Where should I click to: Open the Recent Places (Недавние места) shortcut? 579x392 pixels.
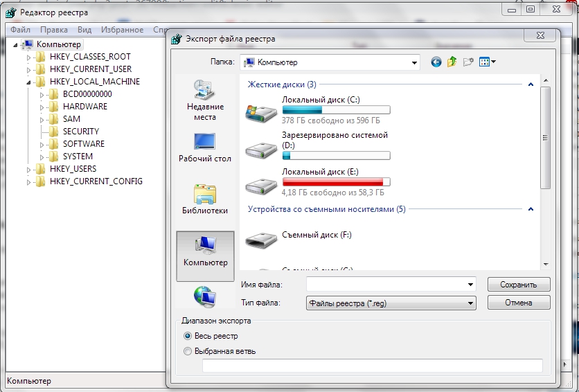tap(205, 99)
